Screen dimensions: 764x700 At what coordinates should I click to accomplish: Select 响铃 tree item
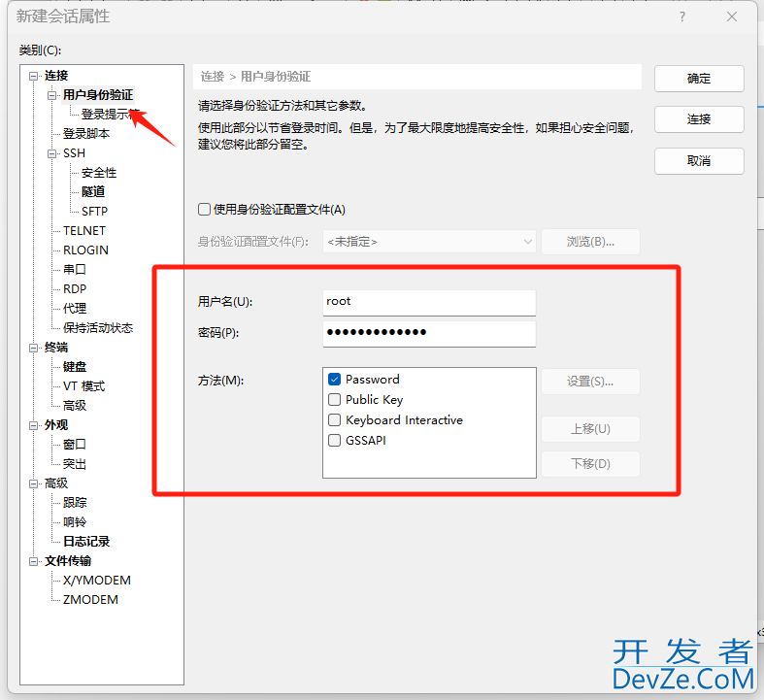(x=75, y=522)
